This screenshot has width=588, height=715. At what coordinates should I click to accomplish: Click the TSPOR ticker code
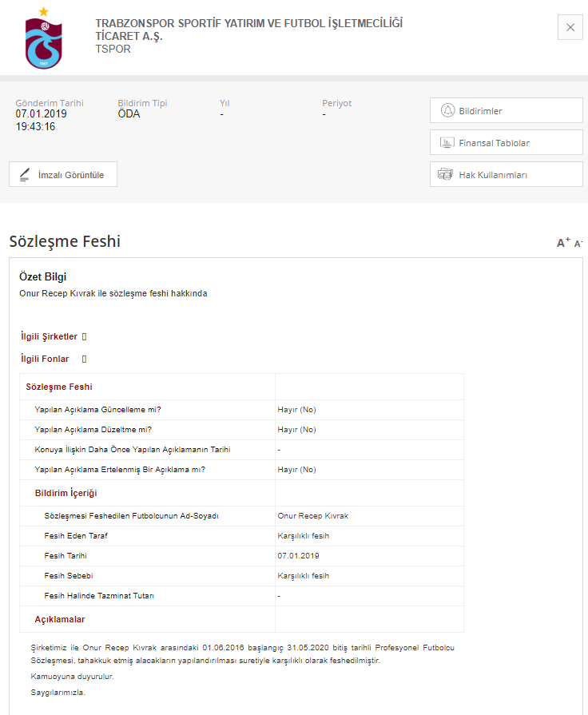[113, 50]
